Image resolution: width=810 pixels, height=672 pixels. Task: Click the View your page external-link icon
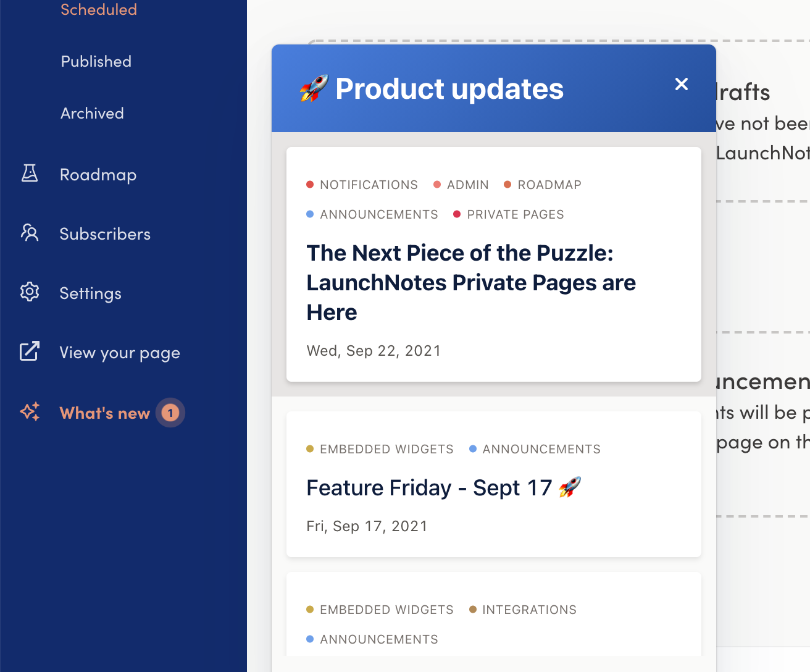(x=30, y=351)
